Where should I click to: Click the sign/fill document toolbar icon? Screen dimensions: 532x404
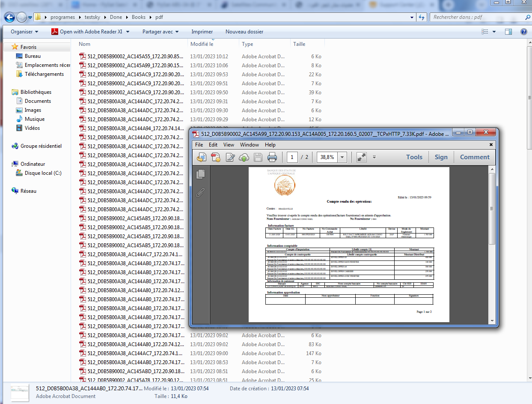coord(230,157)
